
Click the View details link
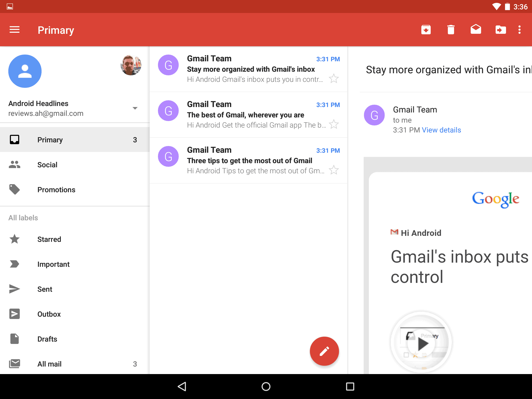[441, 130]
